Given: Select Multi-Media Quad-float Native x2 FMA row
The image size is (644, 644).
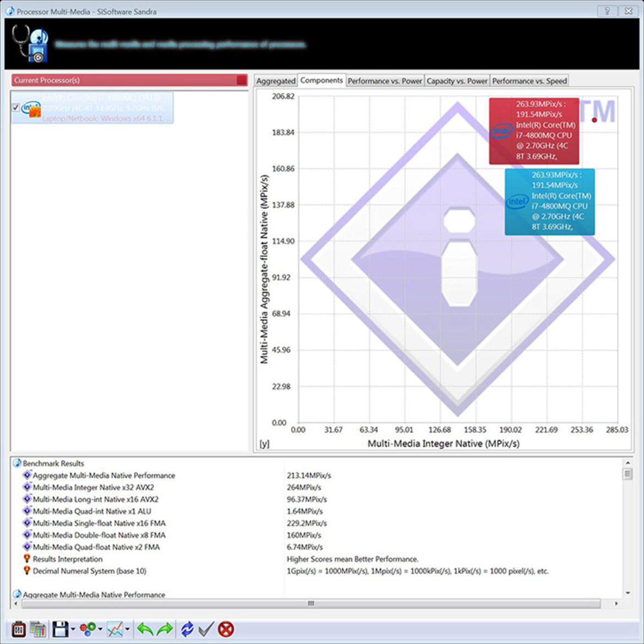Looking at the screenshot, I should [96, 547].
